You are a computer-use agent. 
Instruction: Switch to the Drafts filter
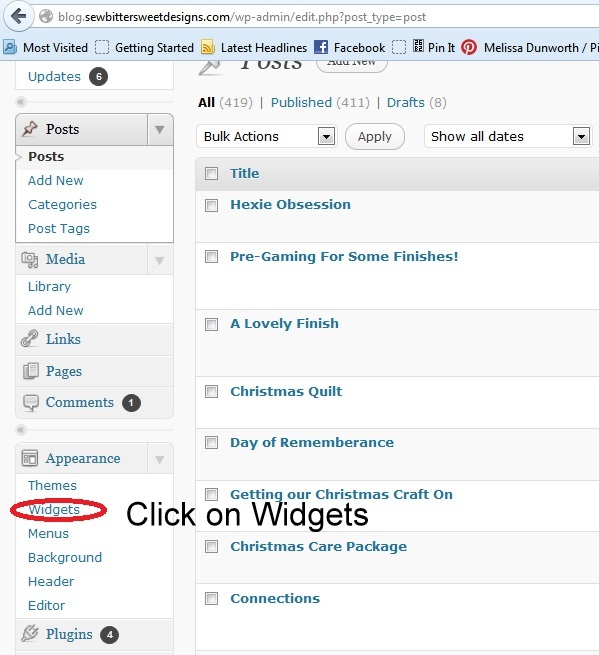point(405,102)
